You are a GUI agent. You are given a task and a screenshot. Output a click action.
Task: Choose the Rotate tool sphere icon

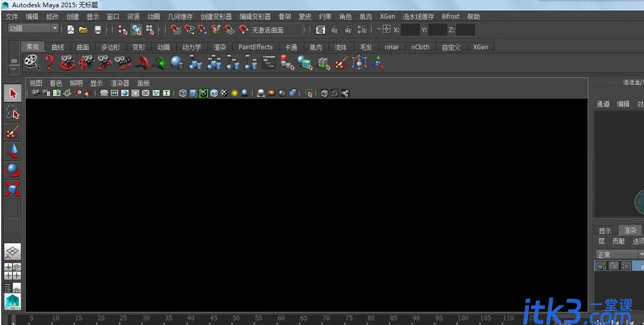point(13,170)
